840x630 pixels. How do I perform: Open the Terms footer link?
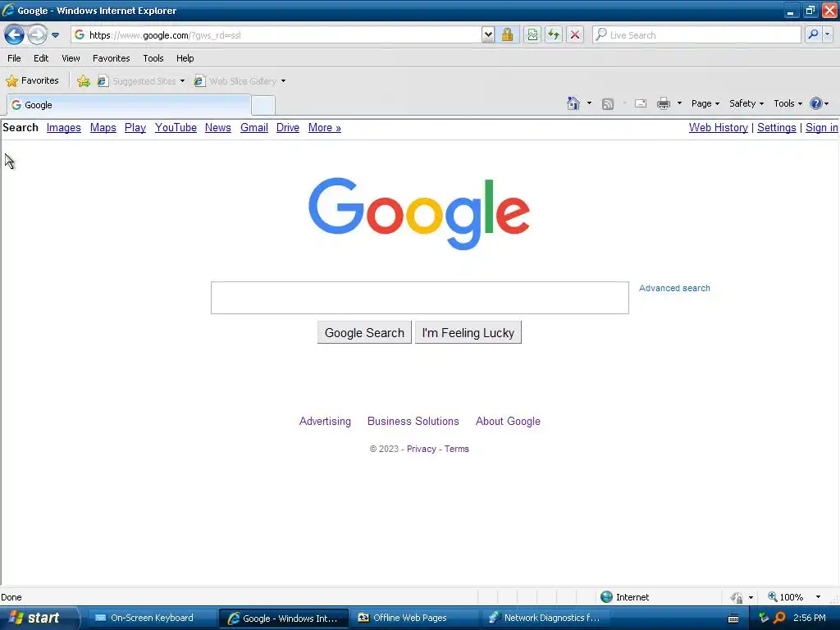click(x=456, y=449)
